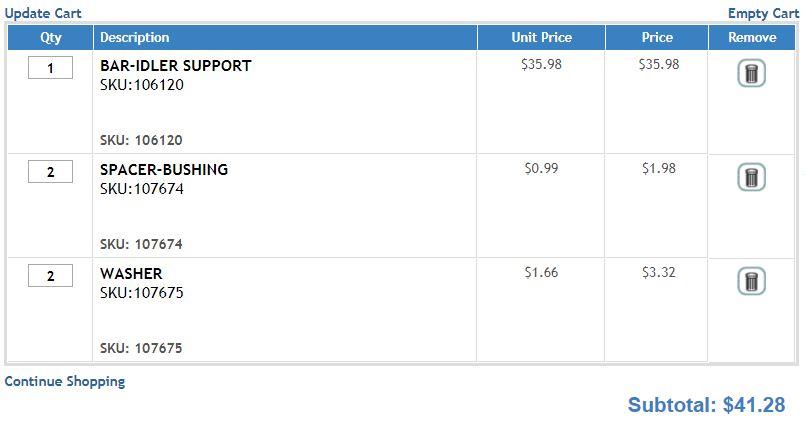
Task: Delete SPACER-BUSHING with its trash icon
Action: (752, 177)
